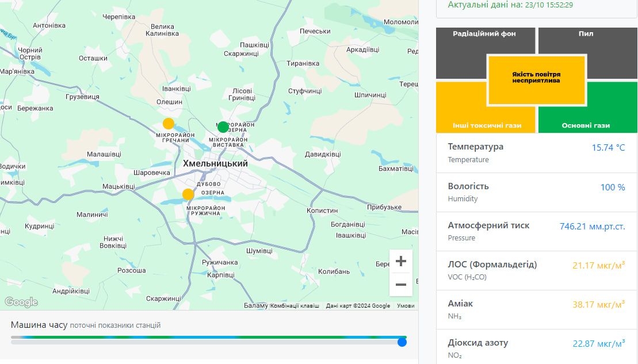Click the zoom out minus button
This screenshot has height=364, width=638.
point(401,285)
